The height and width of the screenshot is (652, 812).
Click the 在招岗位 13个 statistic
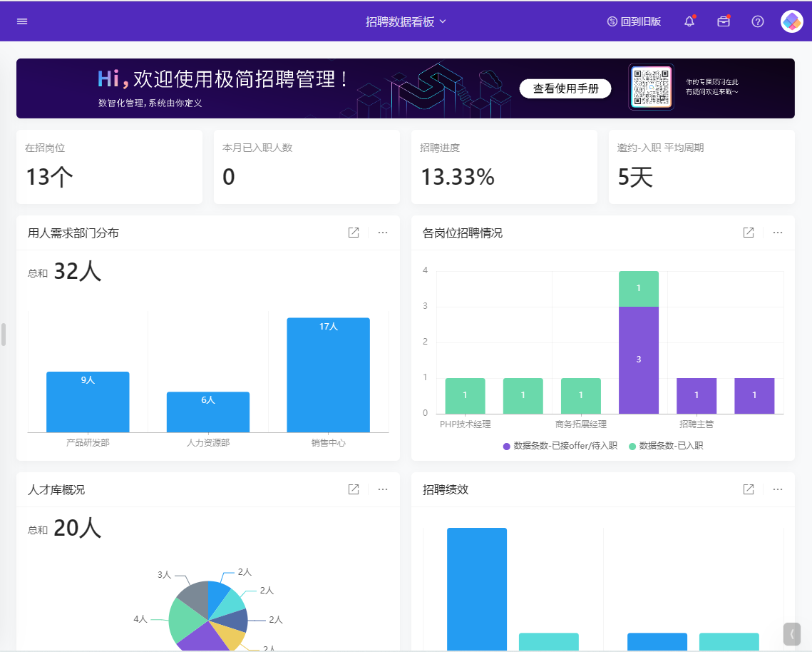(x=109, y=167)
